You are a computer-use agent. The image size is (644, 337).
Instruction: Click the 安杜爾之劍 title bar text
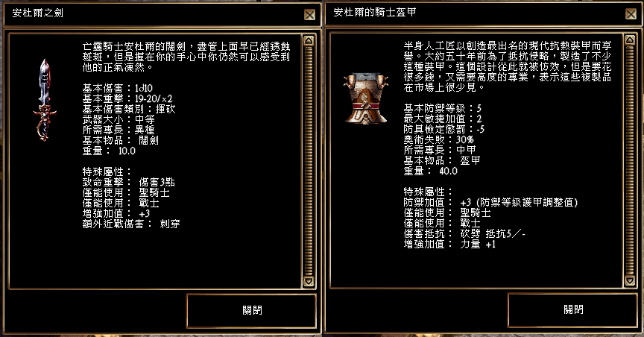[38, 13]
